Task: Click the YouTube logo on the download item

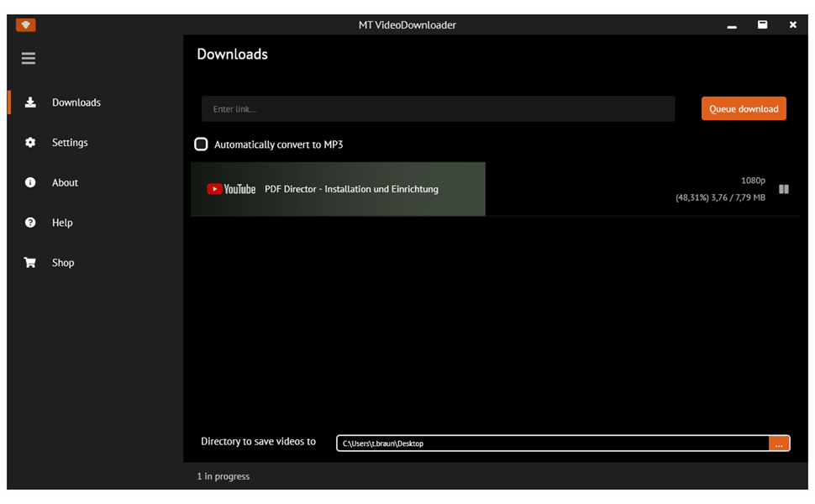Action: [231, 189]
